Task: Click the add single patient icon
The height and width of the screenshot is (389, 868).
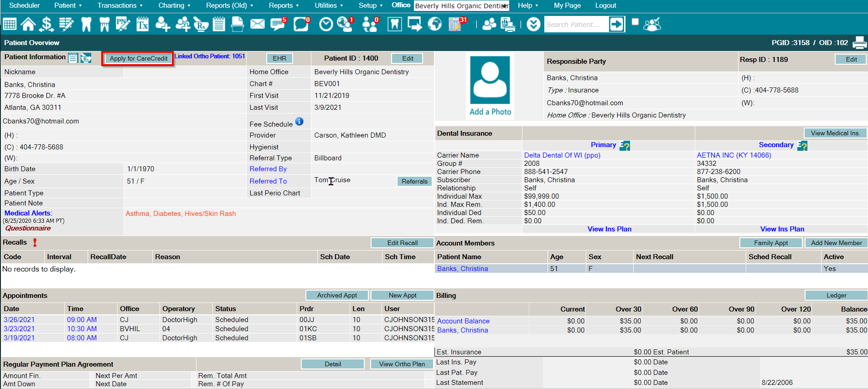Action: [163, 24]
